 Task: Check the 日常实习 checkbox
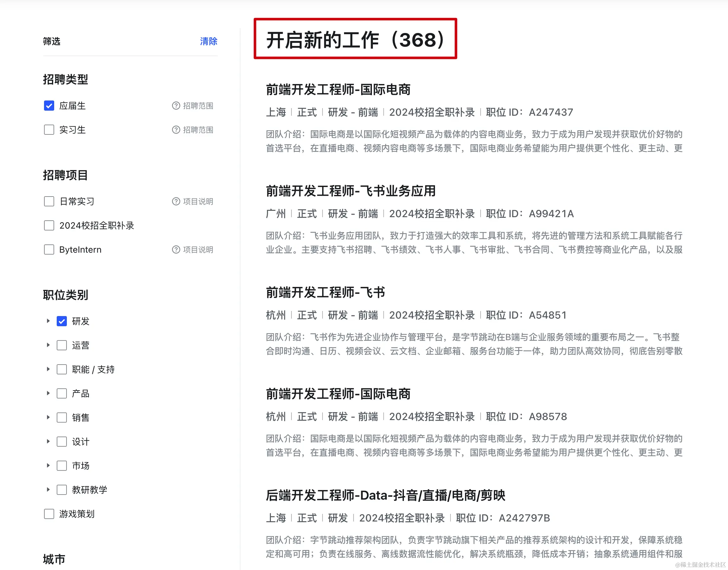click(x=49, y=202)
